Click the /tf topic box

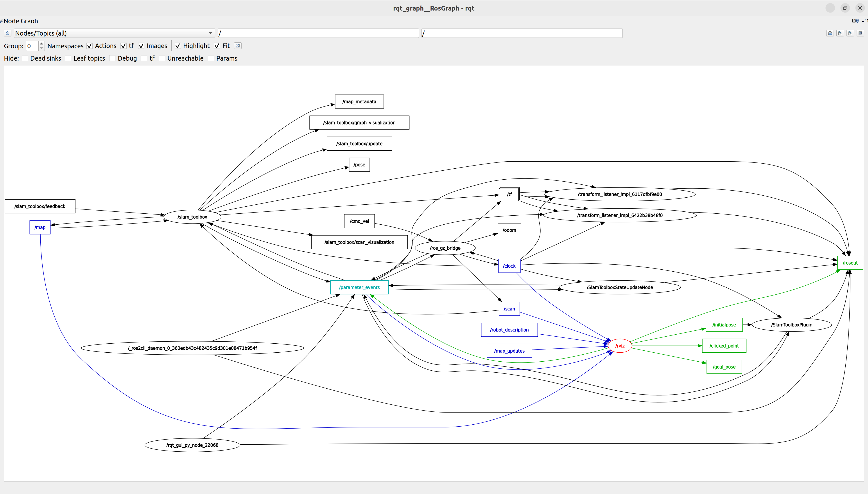tap(509, 194)
